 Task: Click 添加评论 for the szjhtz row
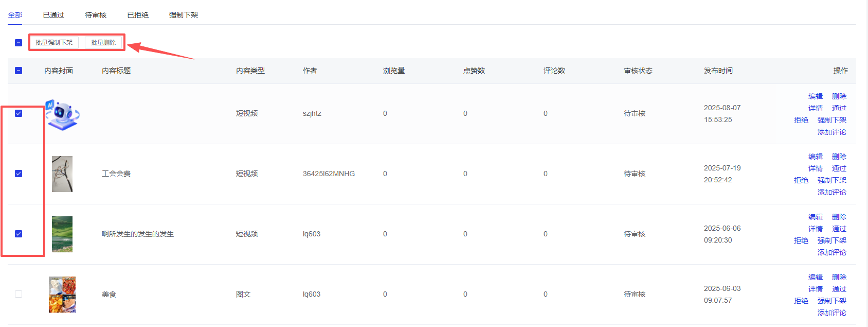[832, 132]
